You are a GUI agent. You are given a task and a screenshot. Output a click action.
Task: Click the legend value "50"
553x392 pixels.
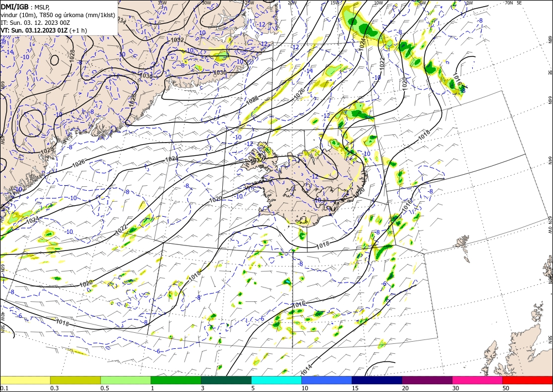pyautogui.click(x=506, y=388)
